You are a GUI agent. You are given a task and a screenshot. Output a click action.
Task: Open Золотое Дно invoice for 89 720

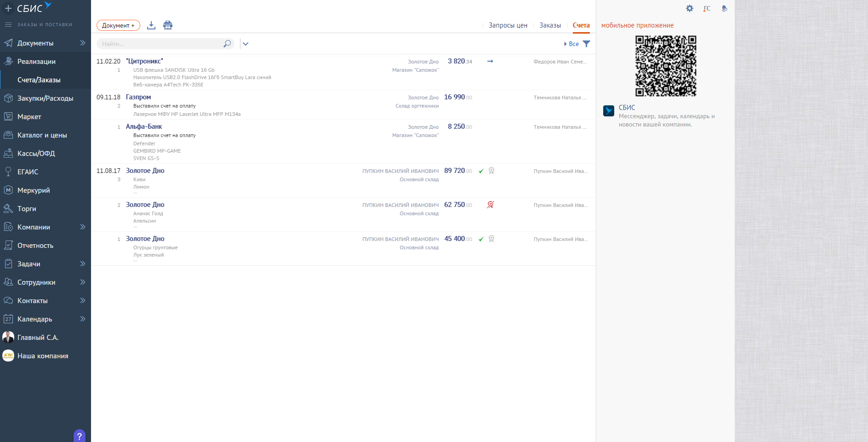coord(145,171)
